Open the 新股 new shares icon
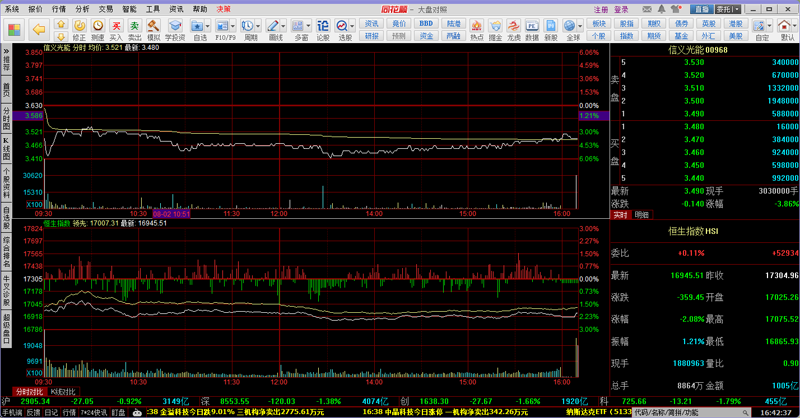Screen dimensions: 800x418 pyautogui.click(x=551, y=30)
